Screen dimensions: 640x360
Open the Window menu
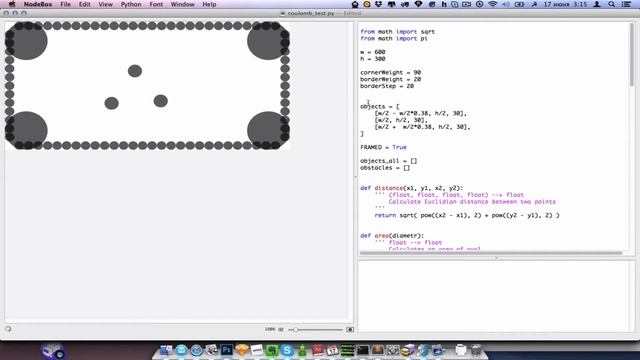(x=182, y=4)
